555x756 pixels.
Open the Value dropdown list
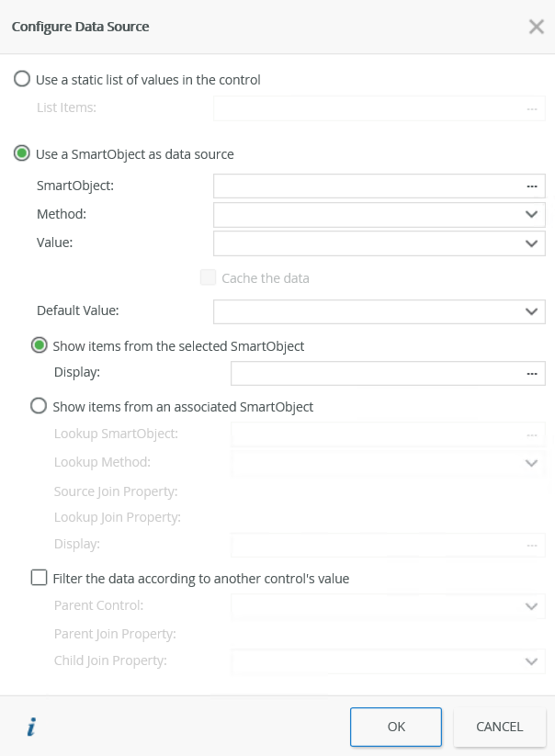pos(531,243)
